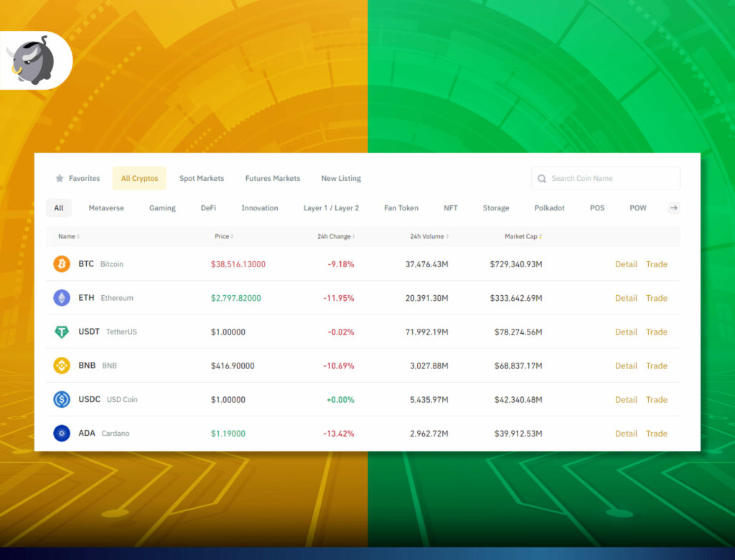Image resolution: width=735 pixels, height=560 pixels.
Task: Click the TetherUS coin icon
Action: click(x=62, y=332)
